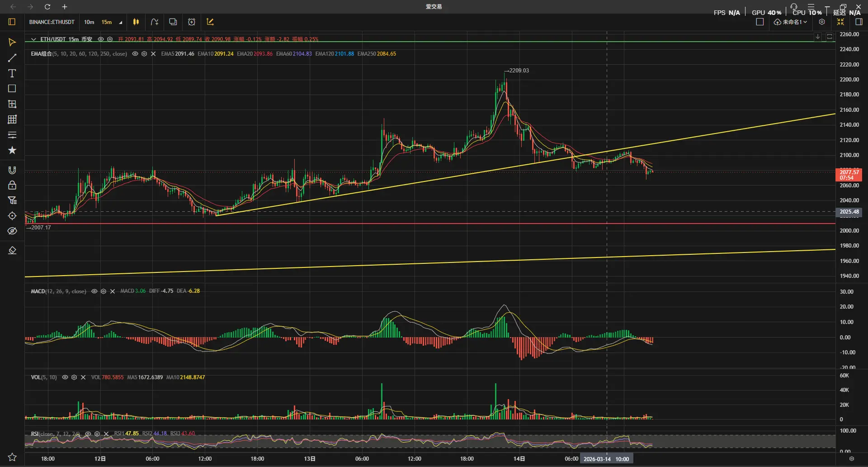Toggle the right sidebar panel icon
The image size is (868, 467).
click(x=859, y=22)
